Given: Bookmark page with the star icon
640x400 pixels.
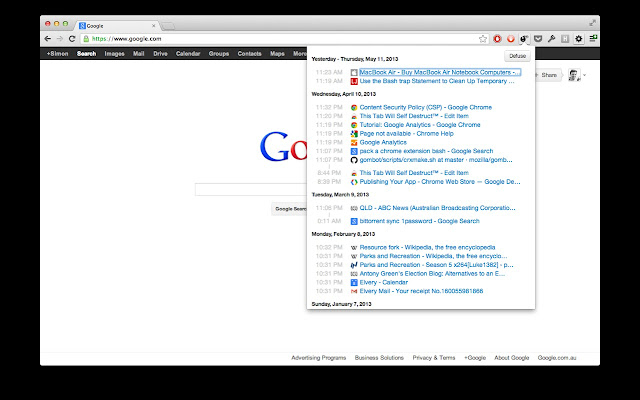Looking at the screenshot, I should click(x=483, y=39).
